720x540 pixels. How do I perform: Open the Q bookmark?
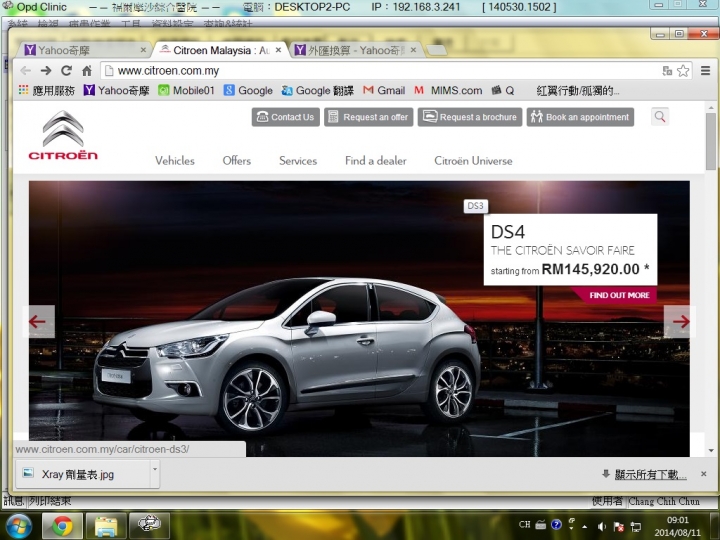(503, 90)
